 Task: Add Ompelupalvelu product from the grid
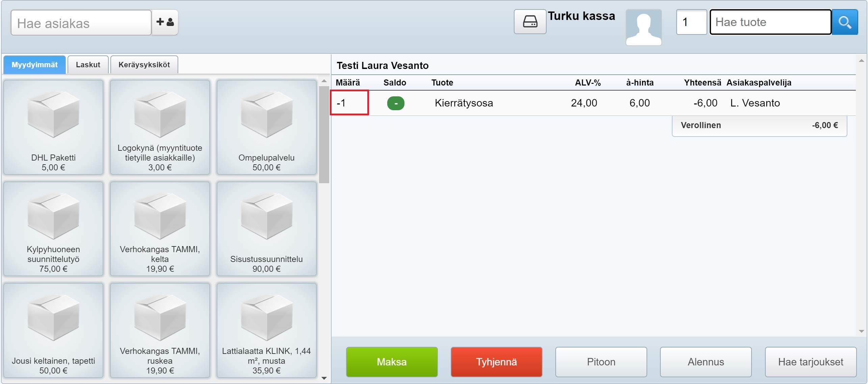pos(266,127)
